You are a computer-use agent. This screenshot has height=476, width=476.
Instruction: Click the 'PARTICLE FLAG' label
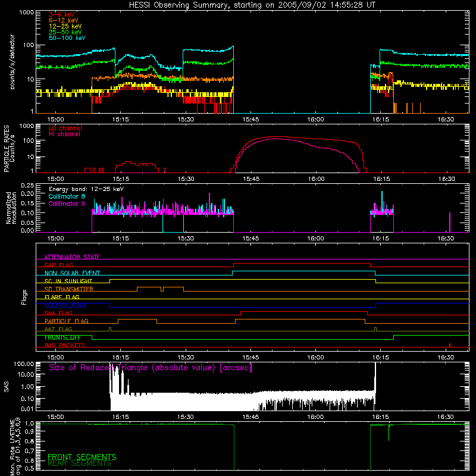pos(67,321)
